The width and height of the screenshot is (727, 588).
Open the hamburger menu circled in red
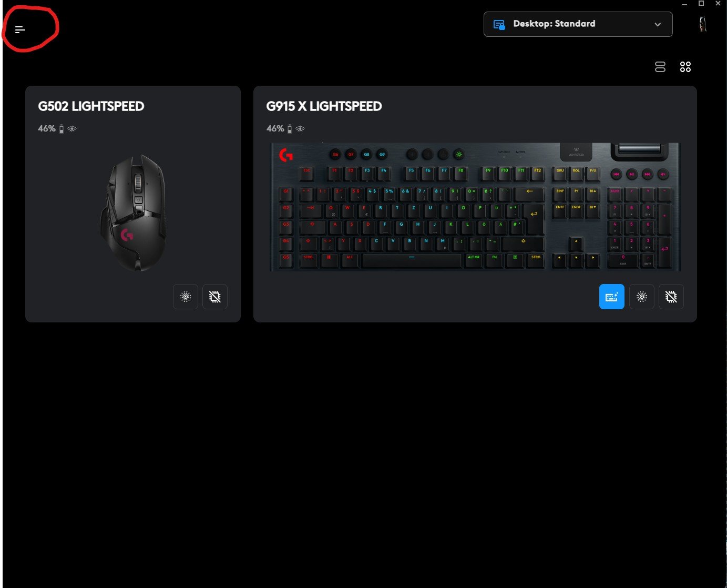(x=20, y=30)
